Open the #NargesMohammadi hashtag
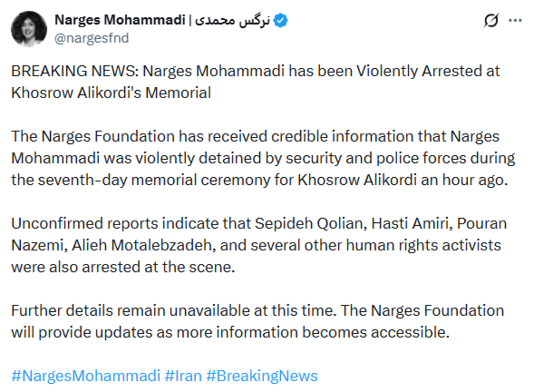 tap(86, 376)
